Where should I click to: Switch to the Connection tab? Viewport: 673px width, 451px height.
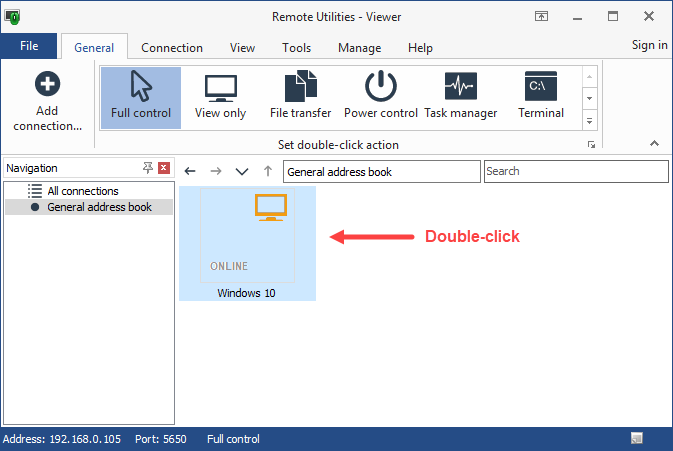coord(171,47)
